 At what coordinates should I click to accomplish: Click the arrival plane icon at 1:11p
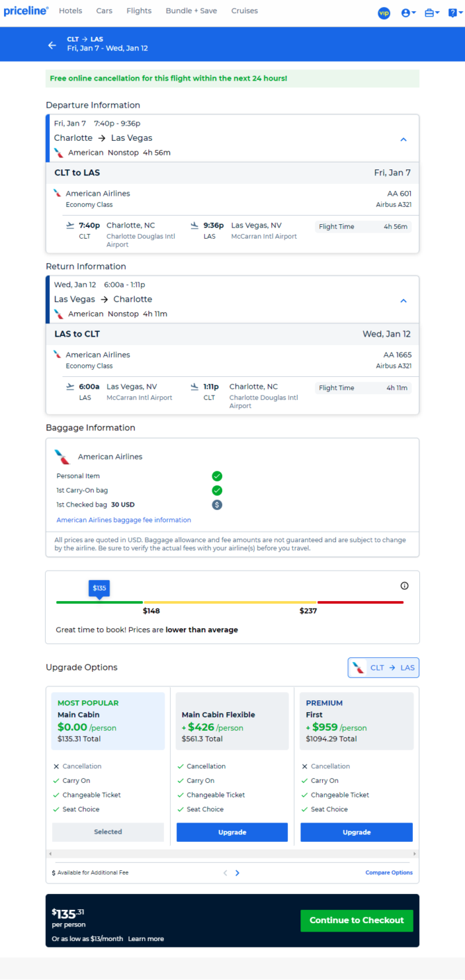(x=194, y=387)
